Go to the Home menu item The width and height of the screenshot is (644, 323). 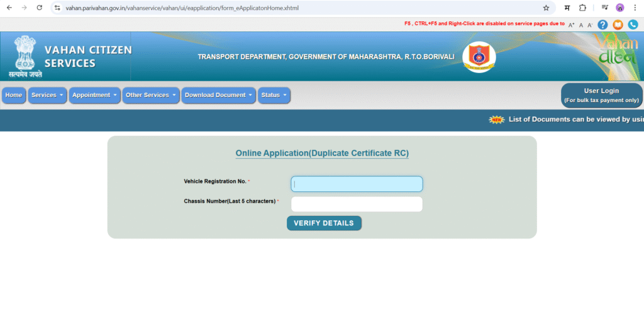[x=14, y=95]
